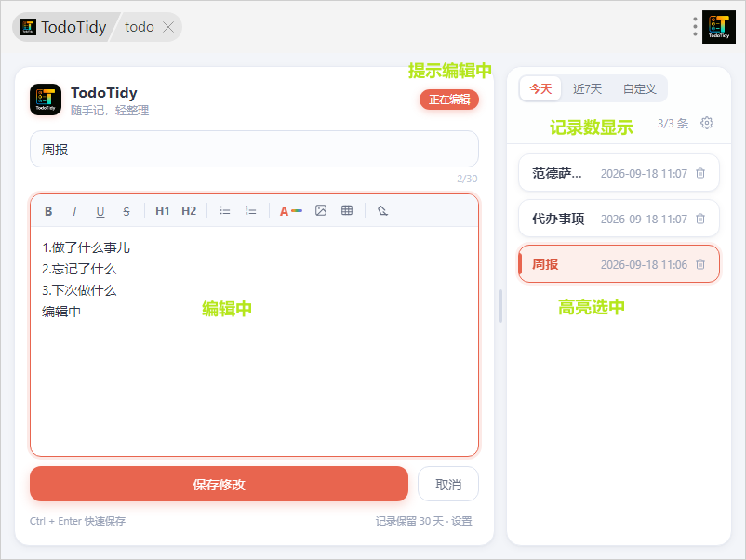Toggle italic formatting in editor toolbar
The height and width of the screenshot is (560, 746).
(x=74, y=211)
